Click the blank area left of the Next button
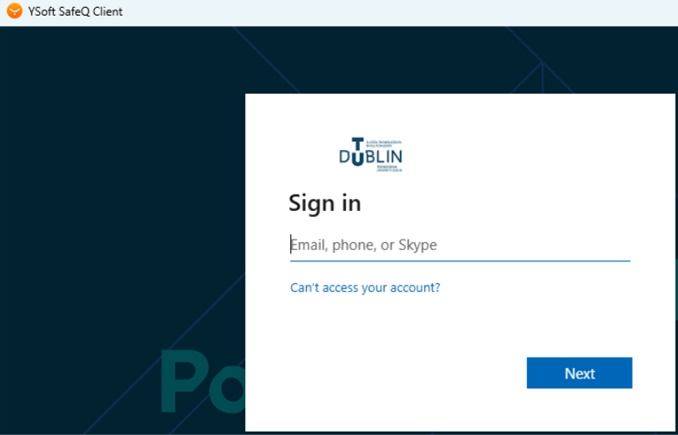This screenshot has width=678, height=435. [385, 373]
